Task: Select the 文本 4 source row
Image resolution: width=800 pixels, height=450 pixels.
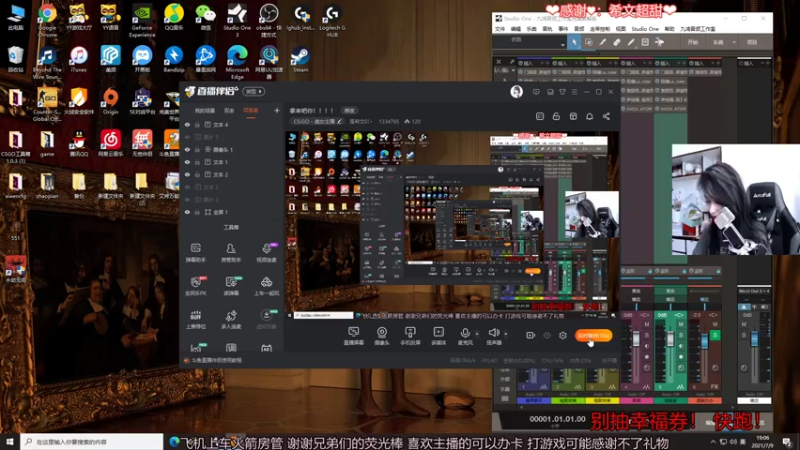Action: coord(232,124)
